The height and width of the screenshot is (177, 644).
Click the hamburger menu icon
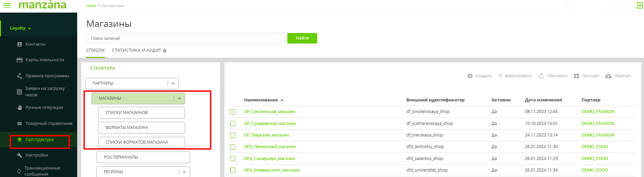click(x=7, y=5)
